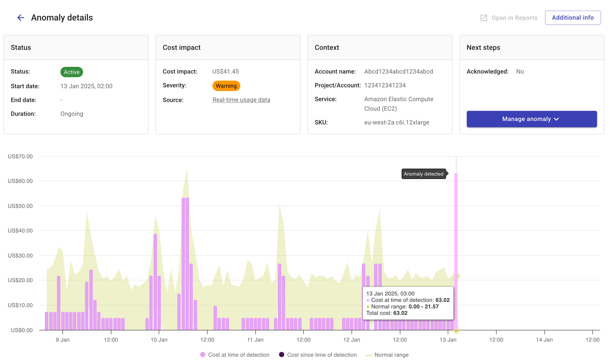Screen dimensions: 610x364
Task: Toggle the Normal range legend item
Action: coord(387,355)
